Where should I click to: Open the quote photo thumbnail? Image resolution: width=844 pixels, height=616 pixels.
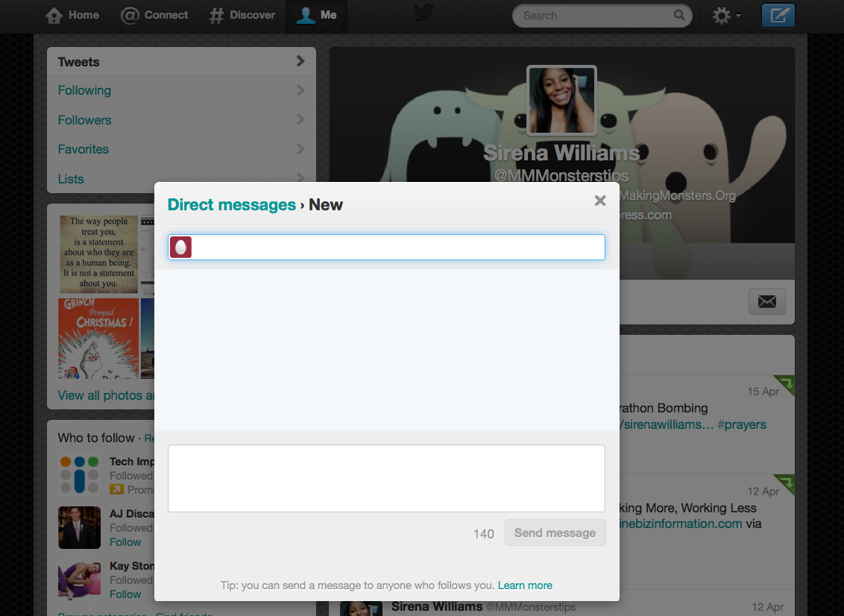pos(98,254)
